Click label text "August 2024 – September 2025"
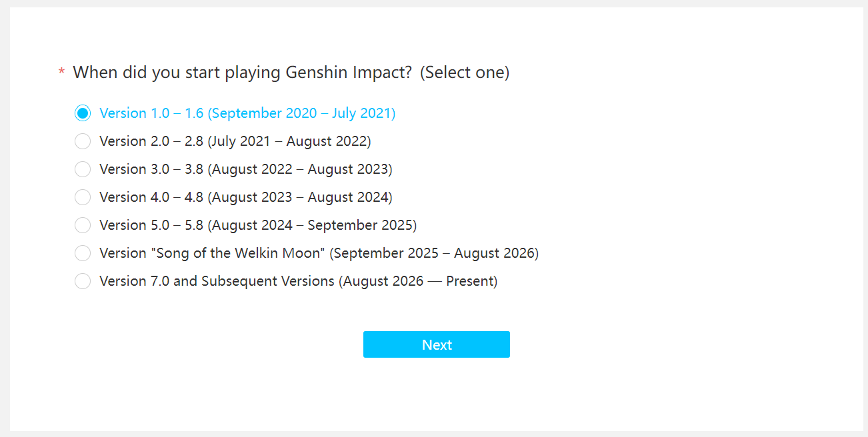868x437 pixels. [312, 225]
